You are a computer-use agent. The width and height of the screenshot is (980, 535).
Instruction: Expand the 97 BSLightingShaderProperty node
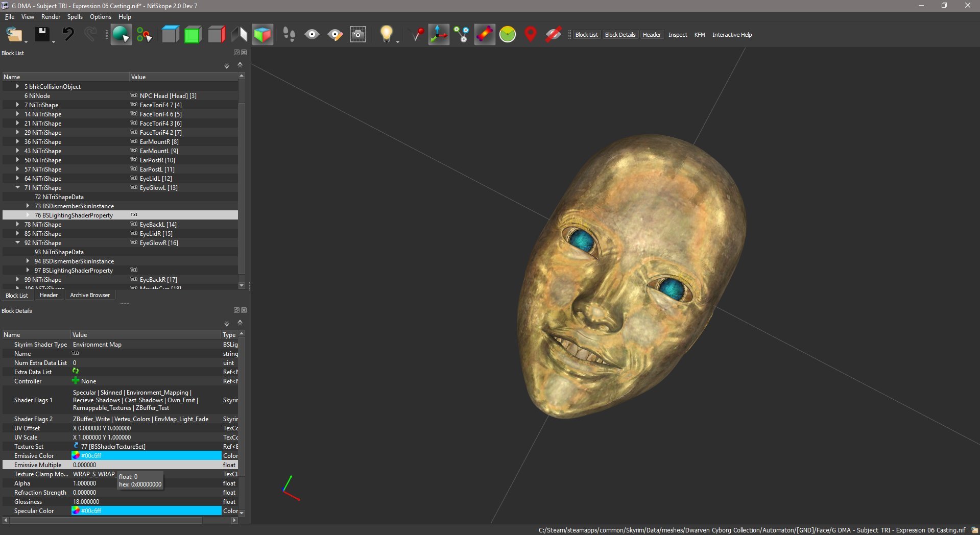point(28,270)
